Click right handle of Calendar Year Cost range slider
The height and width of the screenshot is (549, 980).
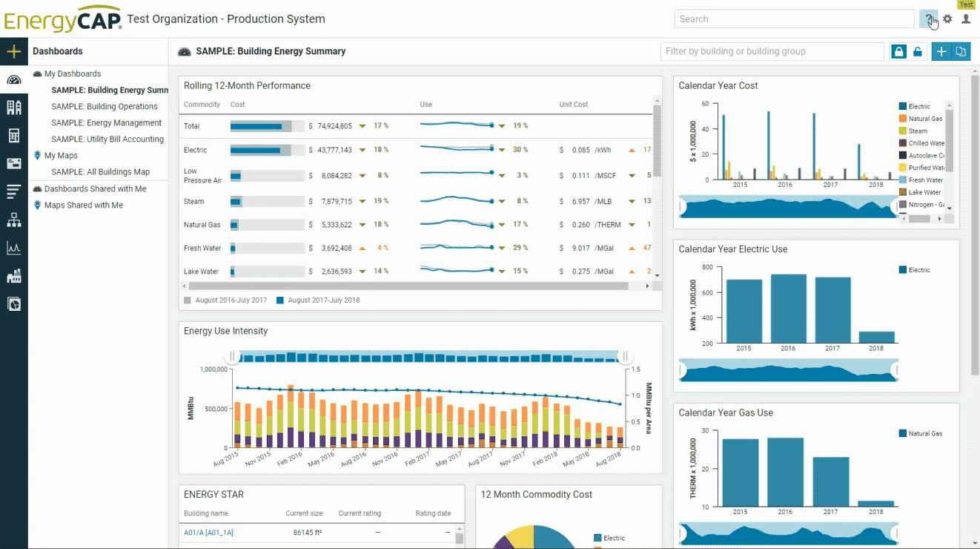895,207
